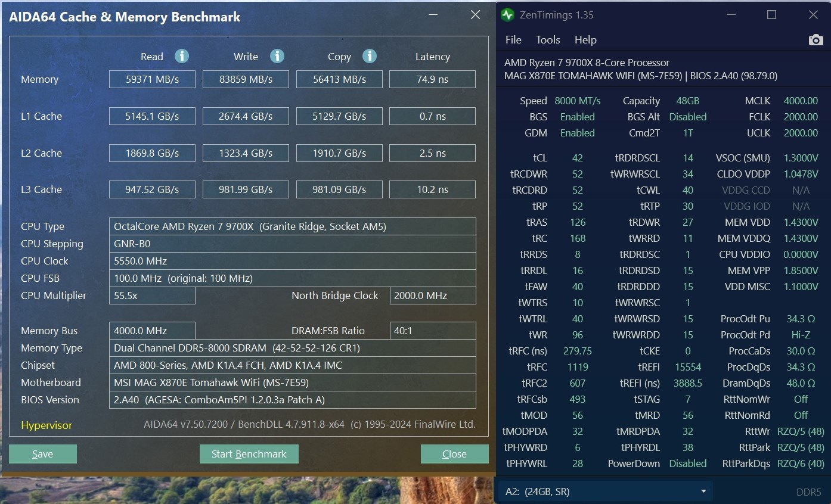Image resolution: width=831 pixels, height=504 pixels.
Task: Click the Memory Read 59371 MB/s field
Action: click(x=152, y=79)
